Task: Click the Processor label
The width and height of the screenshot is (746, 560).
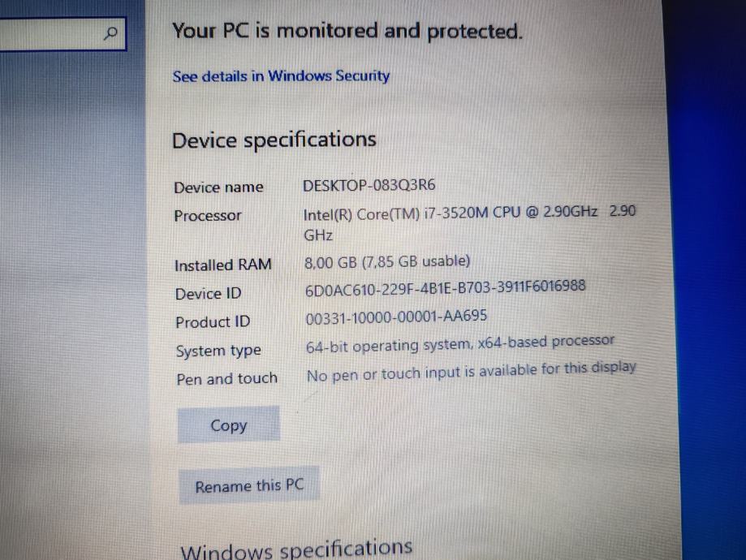Action: (208, 216)
